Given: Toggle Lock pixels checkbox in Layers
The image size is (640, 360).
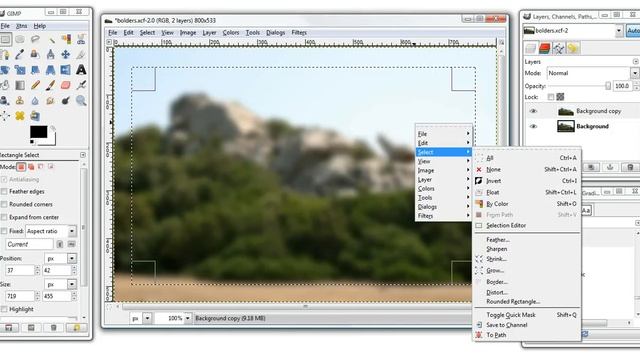Looking at the screenshot, I should click(551, 97).
